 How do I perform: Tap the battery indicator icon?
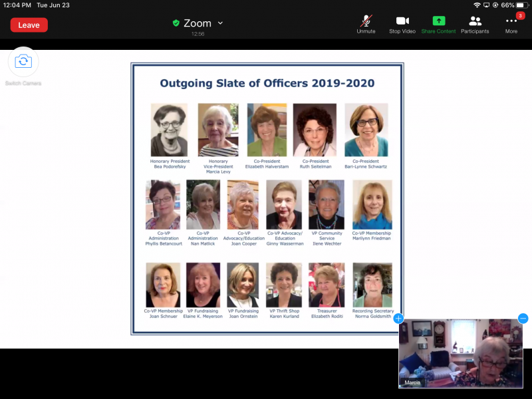[521, 5]
